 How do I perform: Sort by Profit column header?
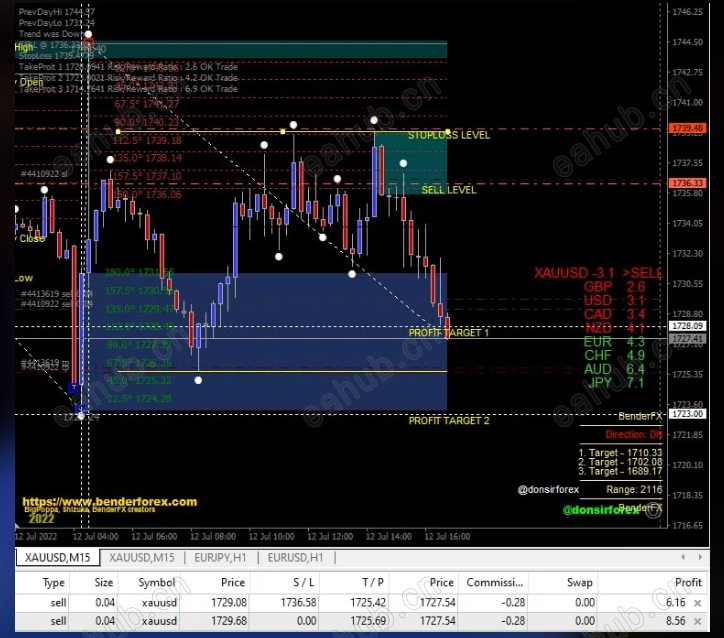tap(688, 583)
